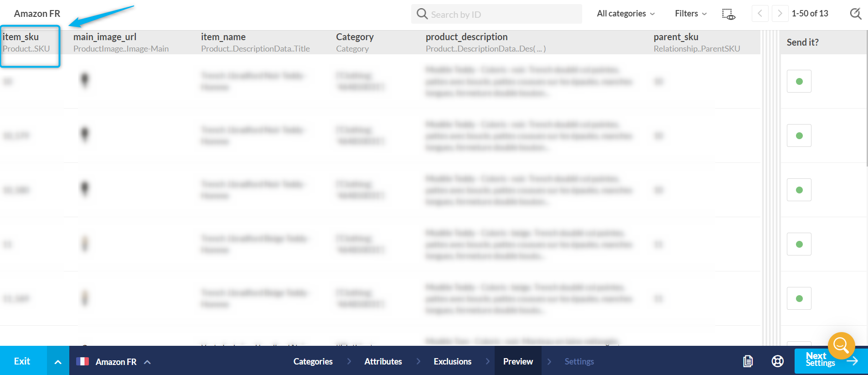Go to the next page of results
The height and width of the screenshot is (375, 868).
click(x=780, y=14)
